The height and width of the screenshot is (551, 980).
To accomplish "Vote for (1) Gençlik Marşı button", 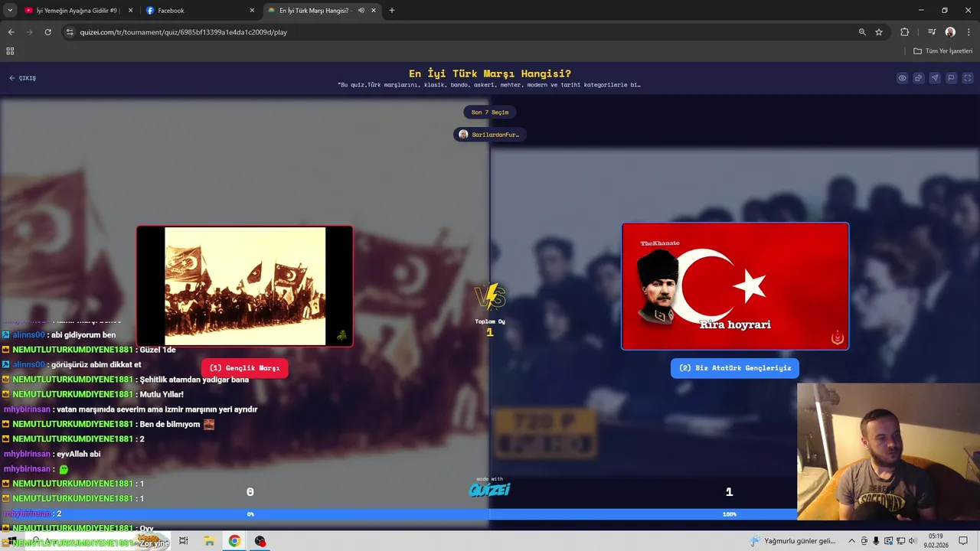I will coord(245,368).
